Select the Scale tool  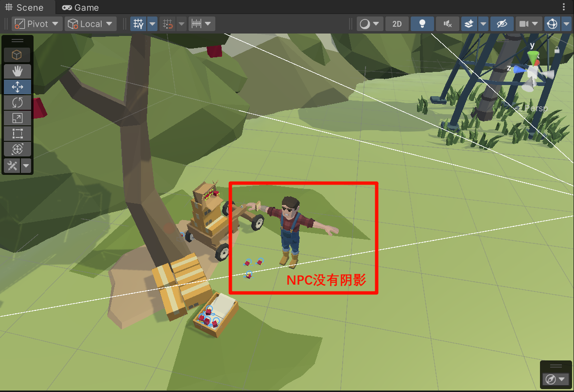[17, 118]
